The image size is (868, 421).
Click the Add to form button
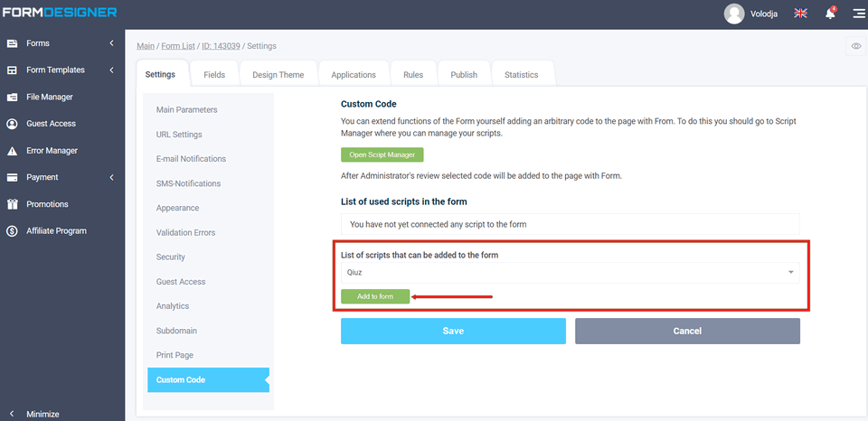point(375,296)
